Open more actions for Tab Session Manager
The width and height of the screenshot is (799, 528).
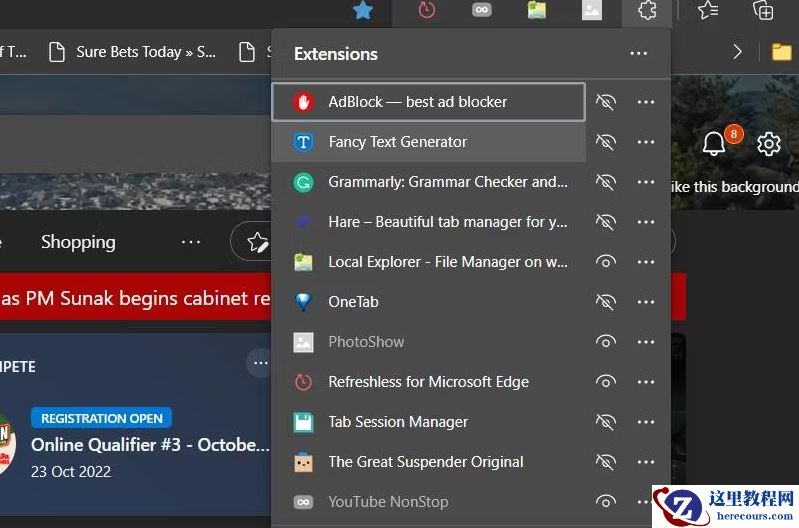646,422
